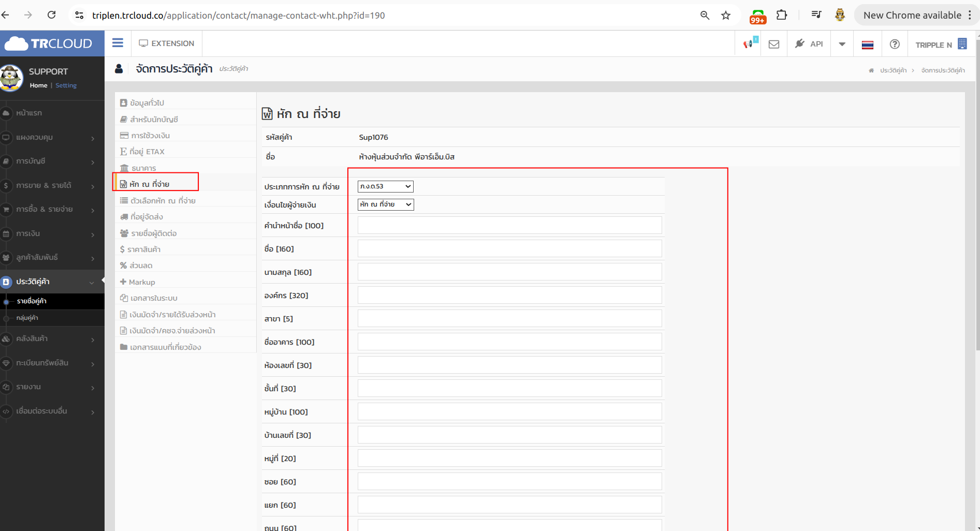The image size is (980, 531).
Task: Expand แผงควบคุม sidebar menu
Action: [x=52, y=137]
